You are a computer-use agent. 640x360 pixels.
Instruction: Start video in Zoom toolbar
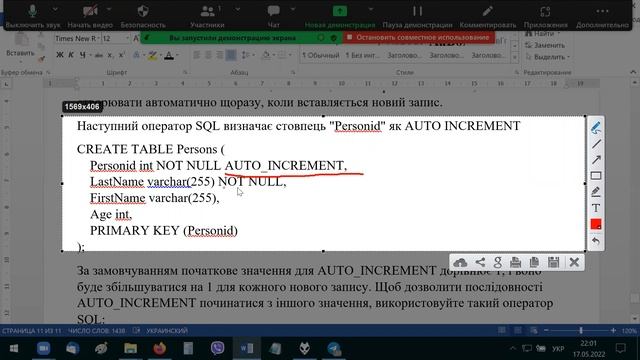[90, 16]
